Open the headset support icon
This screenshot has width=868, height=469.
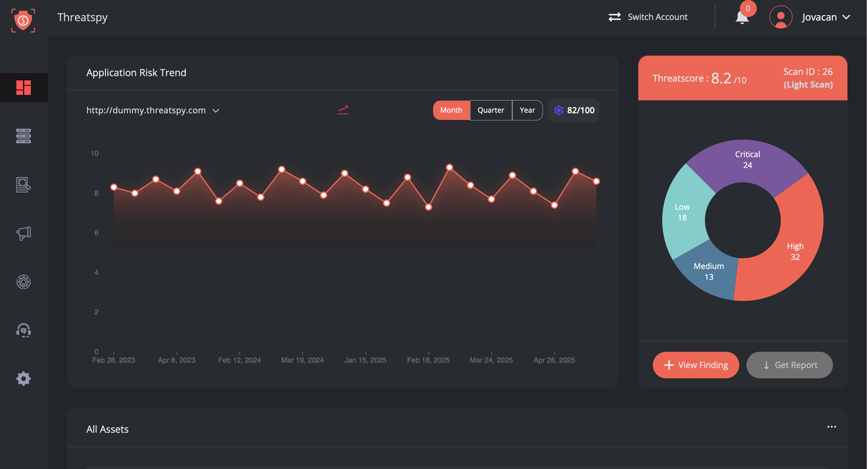pyautogui.click(x=24, y=330)
